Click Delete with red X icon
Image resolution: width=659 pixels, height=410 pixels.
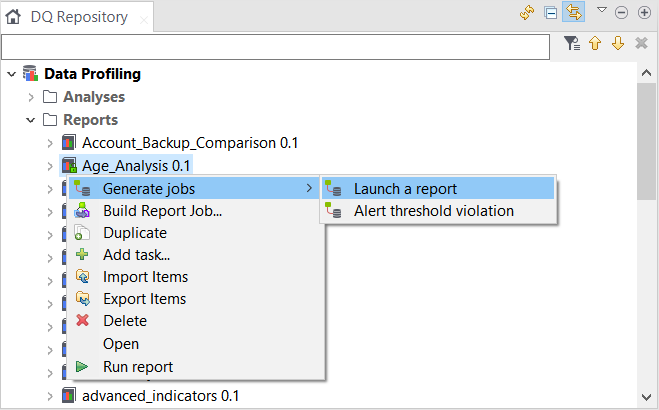click(x=125, y=321)
